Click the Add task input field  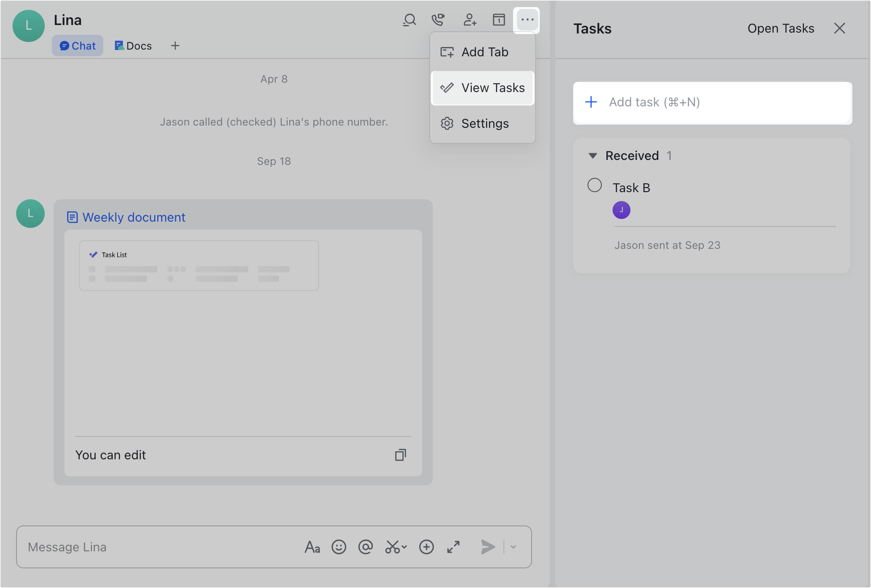712,102
